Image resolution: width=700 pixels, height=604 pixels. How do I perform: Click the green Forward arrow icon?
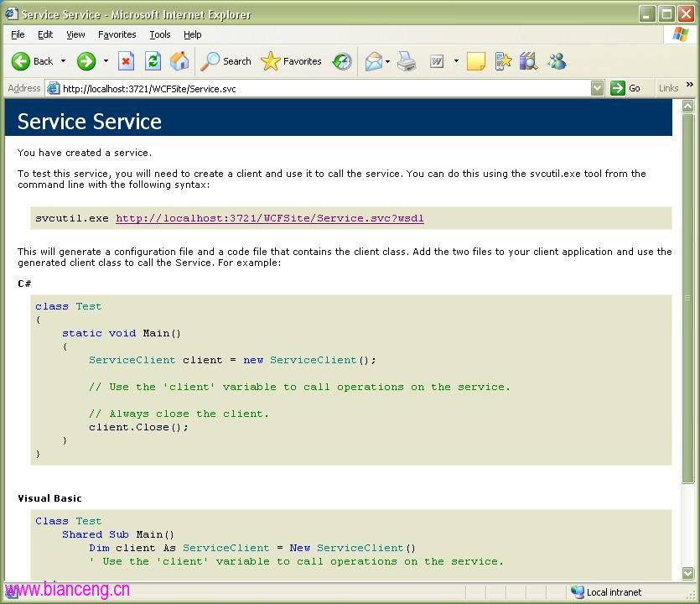[86, 61]
